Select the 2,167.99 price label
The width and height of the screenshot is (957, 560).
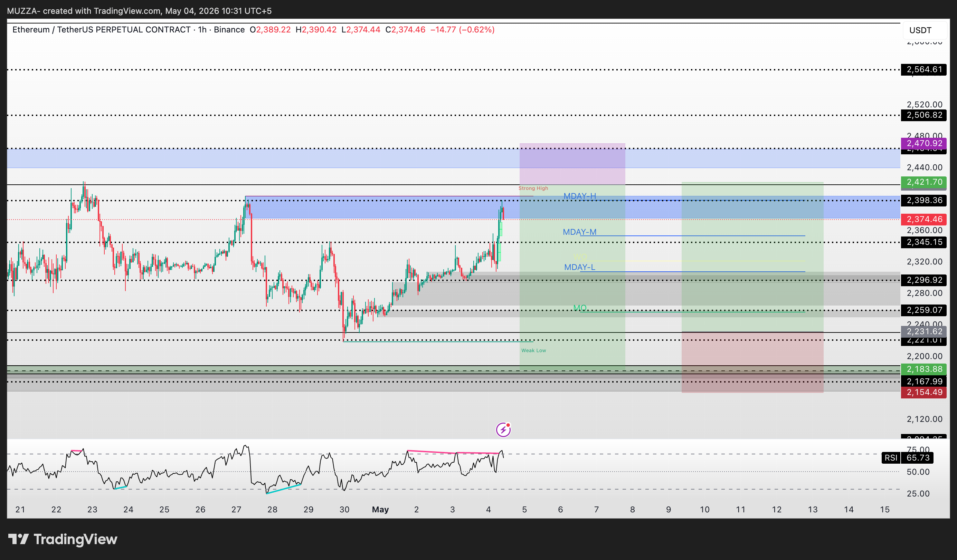923,381
